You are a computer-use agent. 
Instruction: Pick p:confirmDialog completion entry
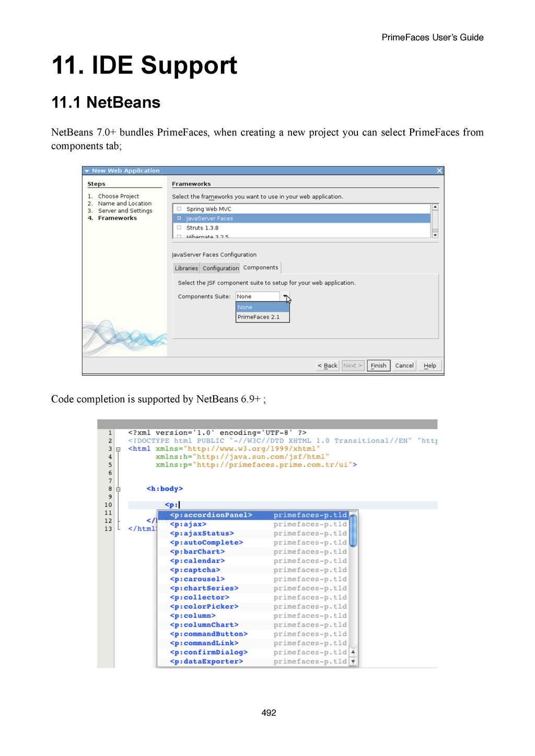(x=253, y=652)
